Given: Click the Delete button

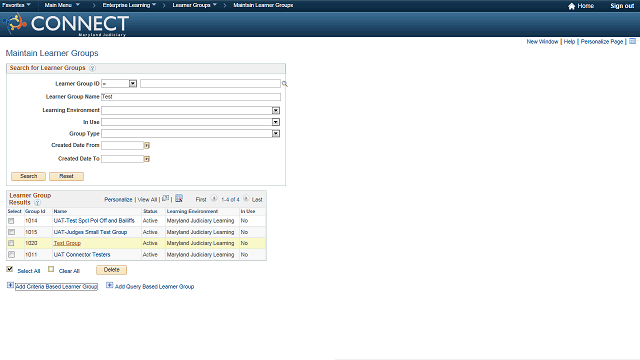Looking at the screenshot, I should [x=111, y=270].
